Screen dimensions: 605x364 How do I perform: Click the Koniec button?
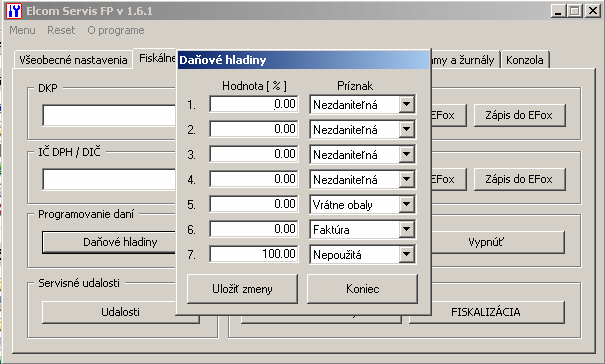click(362, 289)
